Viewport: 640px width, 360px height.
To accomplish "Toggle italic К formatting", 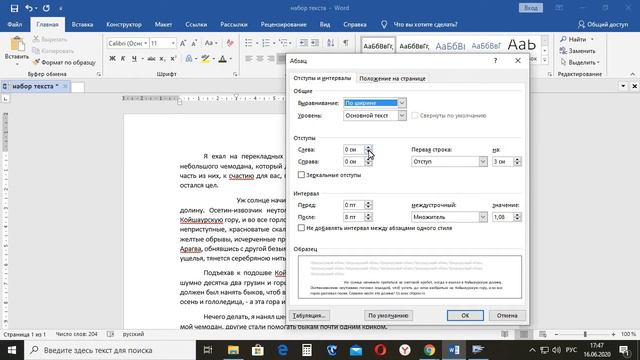I will 123,59.
